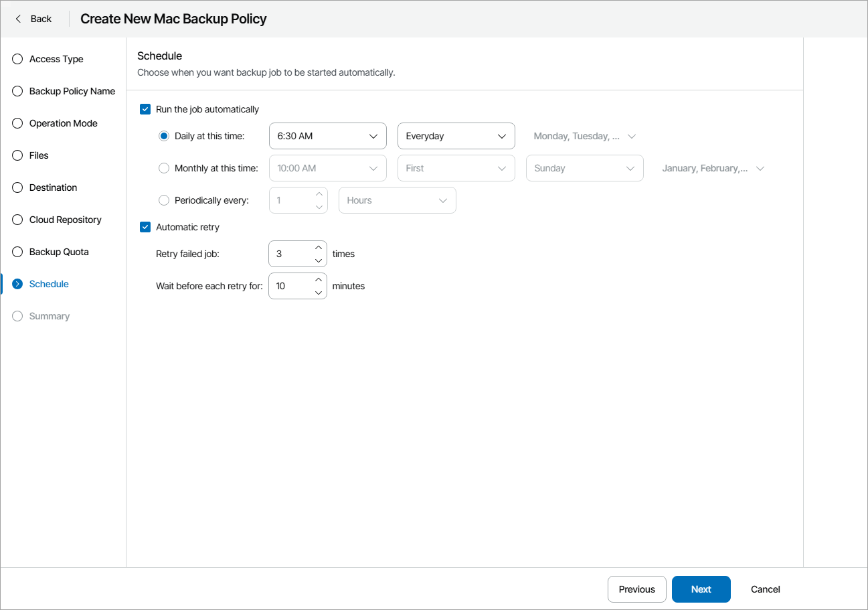Open the Backup Quota step
The width and height of the screenshot is (868, 610).
point(17,252)
